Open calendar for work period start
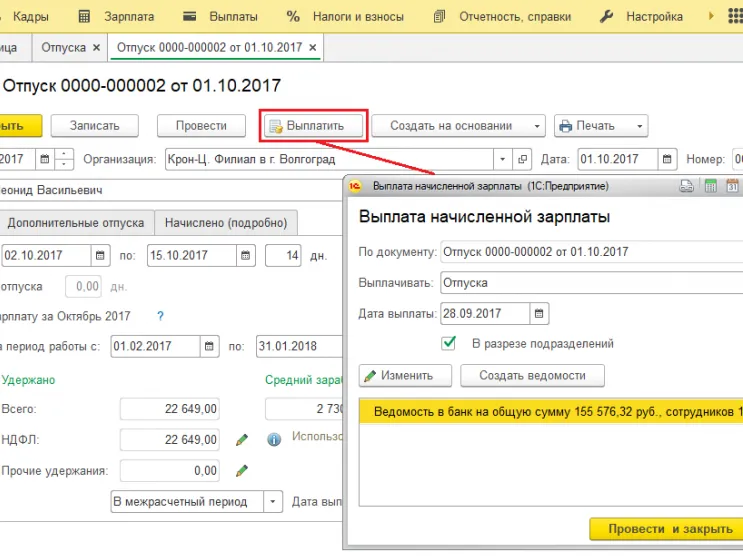Viewport: 743px width, 556px height. tap(209, 346)
